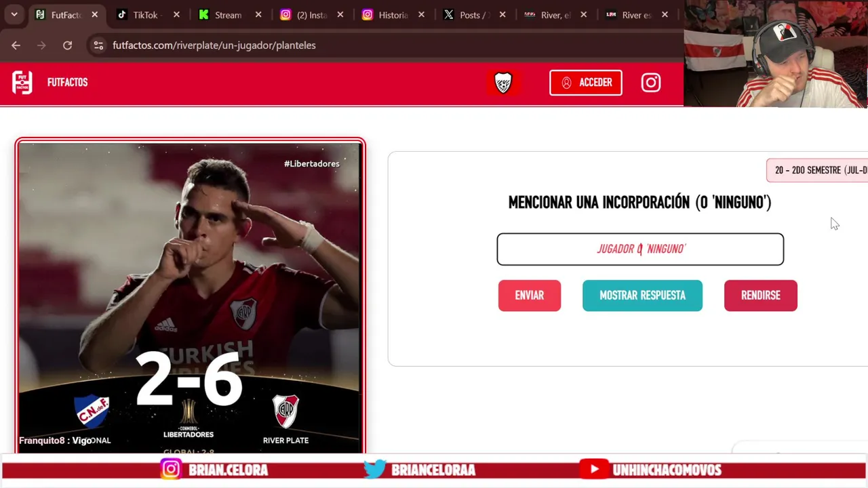
Task: Switch to the Posts / X tab
Action: (474, 15)
